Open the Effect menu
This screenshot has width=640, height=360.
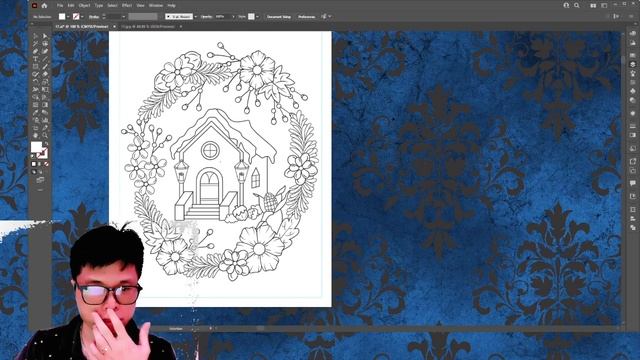click(127, 5)
